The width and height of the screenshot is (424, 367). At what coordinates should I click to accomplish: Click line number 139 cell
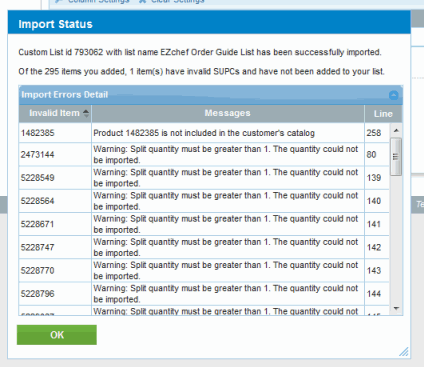(x=377, y=178)
